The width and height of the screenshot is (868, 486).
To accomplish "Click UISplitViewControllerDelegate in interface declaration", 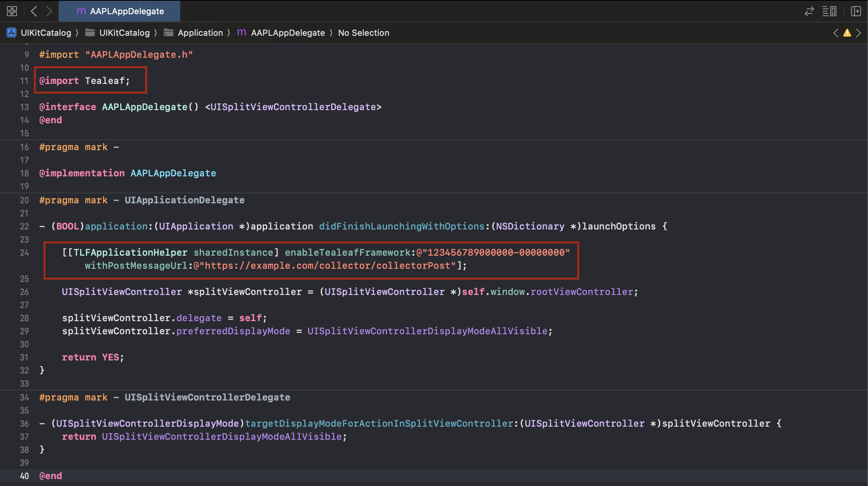I will coord(293,107).
